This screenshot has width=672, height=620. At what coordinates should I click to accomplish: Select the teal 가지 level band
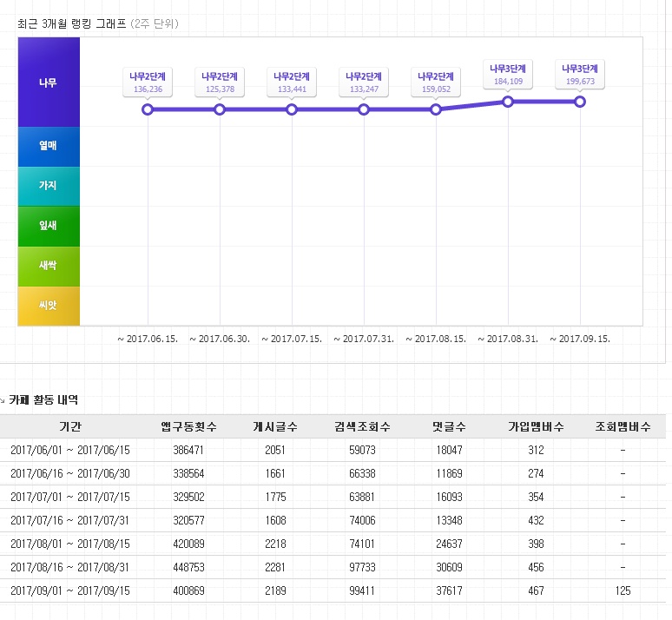(49, 186)
